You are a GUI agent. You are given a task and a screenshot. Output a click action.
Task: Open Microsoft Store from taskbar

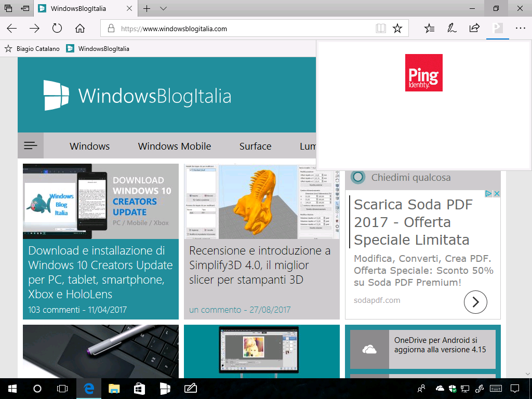(139, 389)
